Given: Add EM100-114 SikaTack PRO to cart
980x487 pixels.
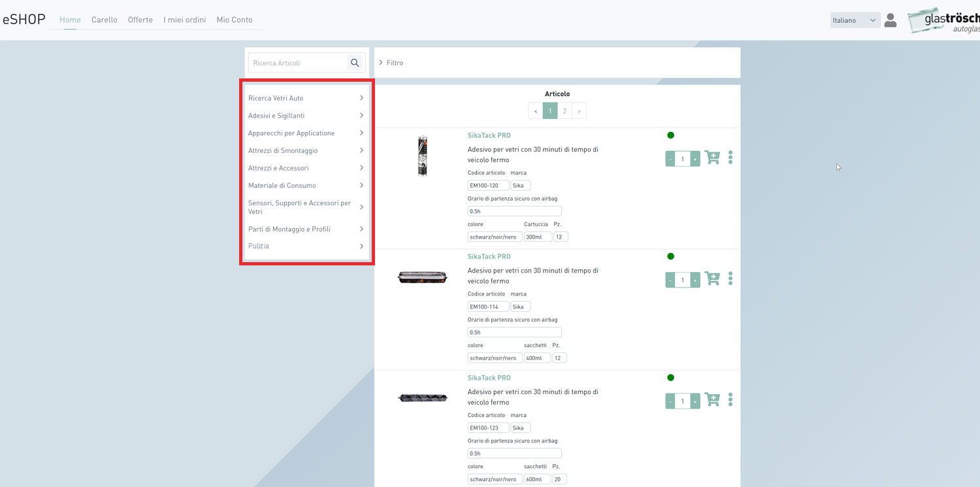Looking at the screenshot, I should click(712, 278).
